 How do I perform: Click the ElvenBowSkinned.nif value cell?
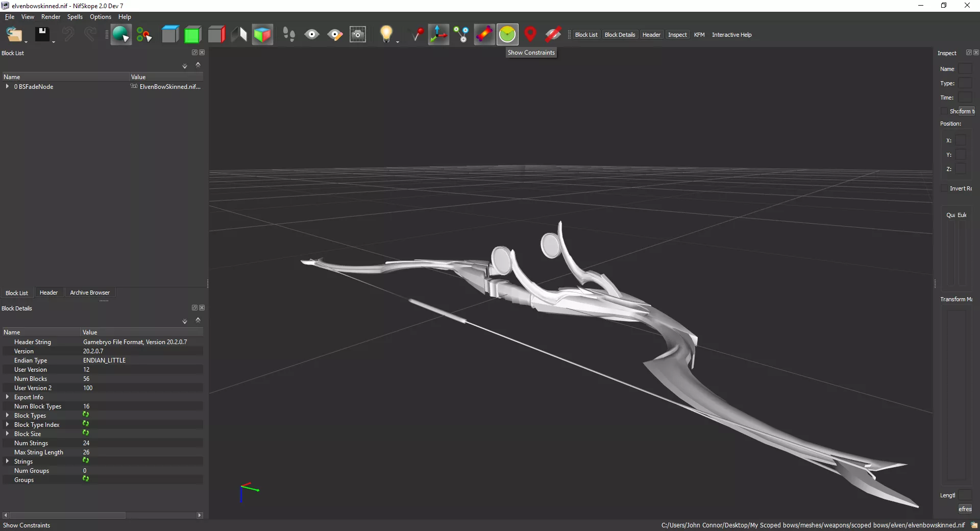point(166,86)
